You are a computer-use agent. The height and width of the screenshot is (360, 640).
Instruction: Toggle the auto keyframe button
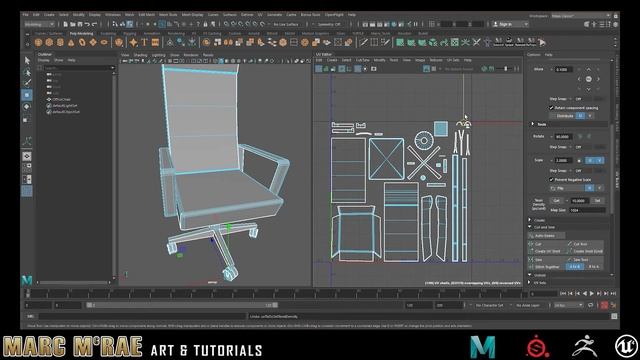point(604,305)
